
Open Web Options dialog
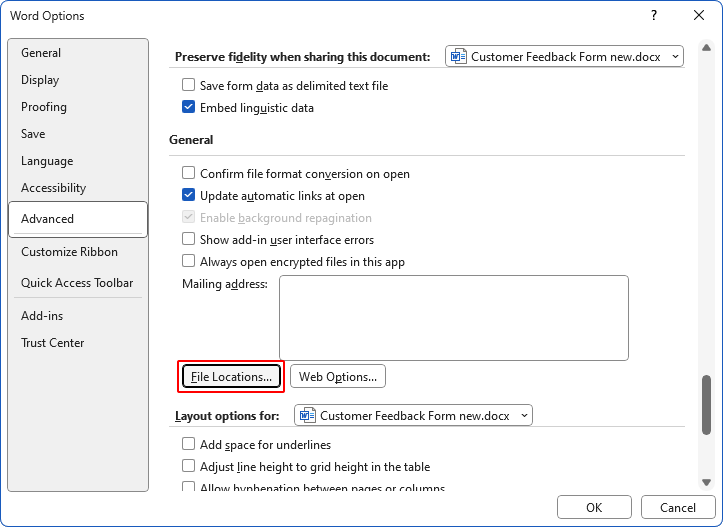coord(338,377)
